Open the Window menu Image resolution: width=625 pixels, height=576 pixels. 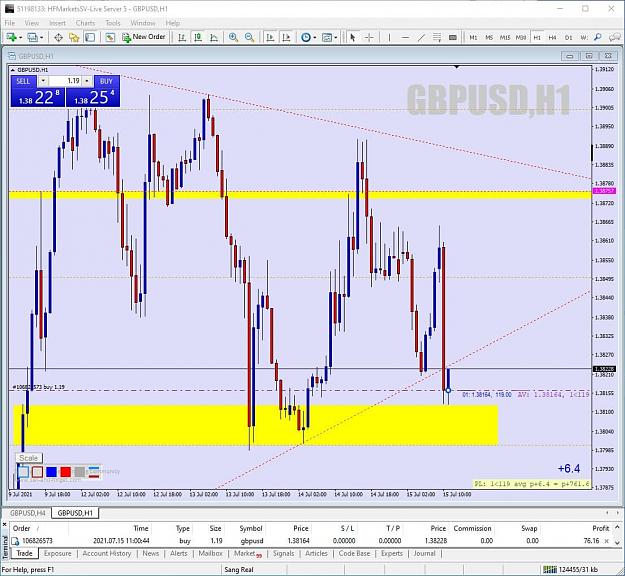point(143,23)
